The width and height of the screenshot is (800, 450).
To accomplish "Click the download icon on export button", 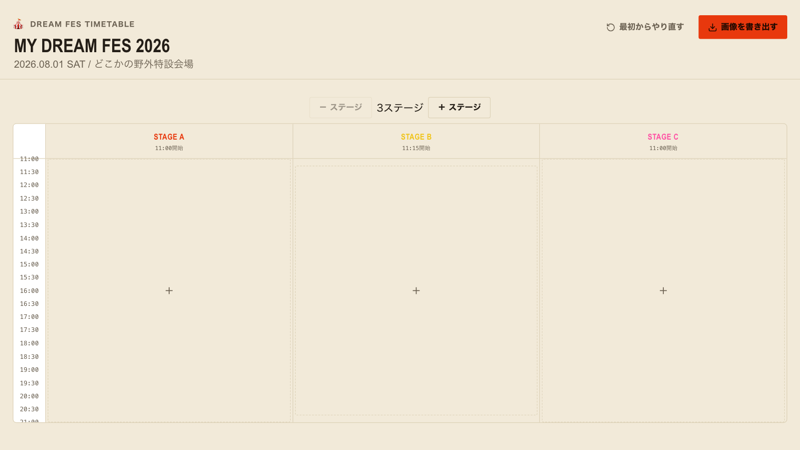I will (712, 28).
